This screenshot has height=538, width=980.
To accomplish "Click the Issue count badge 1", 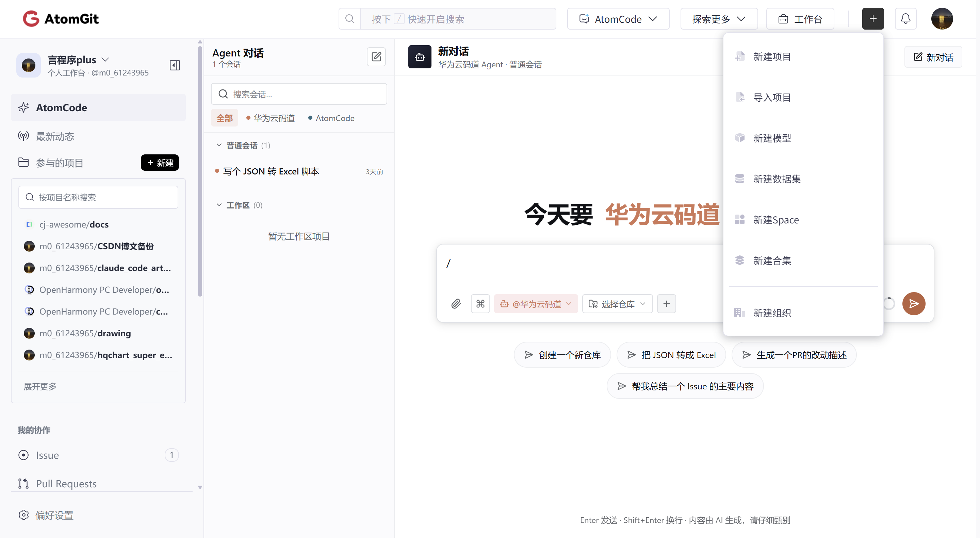I will pos(171,455).
